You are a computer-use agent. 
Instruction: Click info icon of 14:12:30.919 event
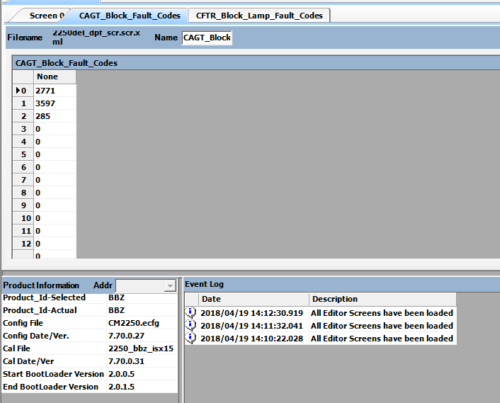[x=191, y=312]
